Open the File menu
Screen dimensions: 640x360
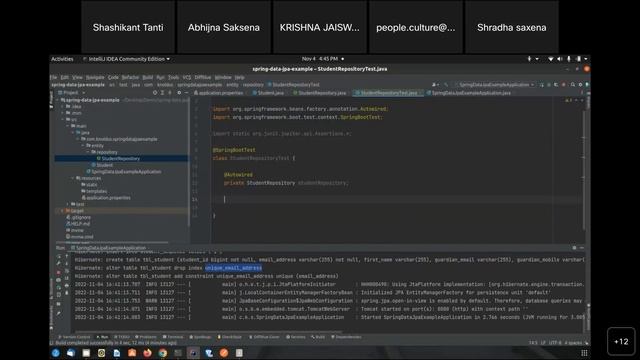tap(53, 77)
